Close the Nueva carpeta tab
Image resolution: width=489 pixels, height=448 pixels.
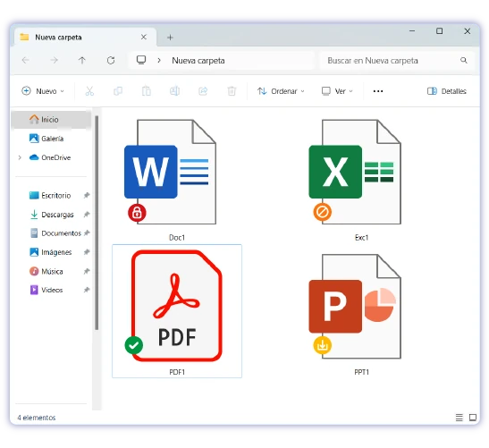(x=143, y=38)
